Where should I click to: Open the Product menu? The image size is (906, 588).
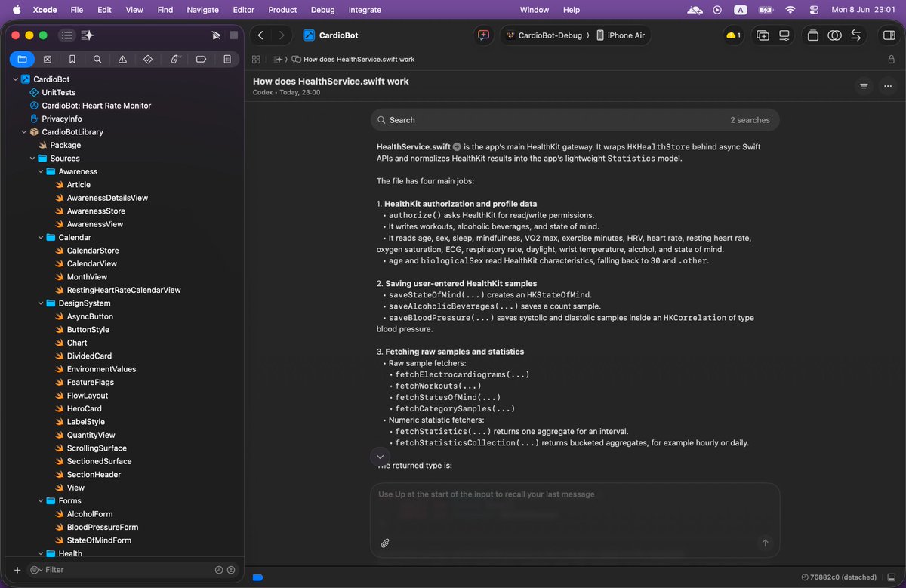click(x=282, y=10)
